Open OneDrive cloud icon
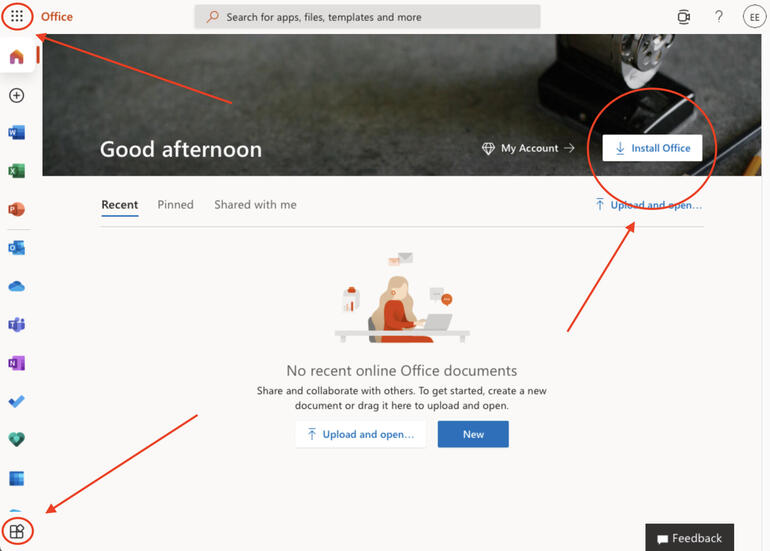The height and width of the screenshot is (551, 770). coord(17,286)
